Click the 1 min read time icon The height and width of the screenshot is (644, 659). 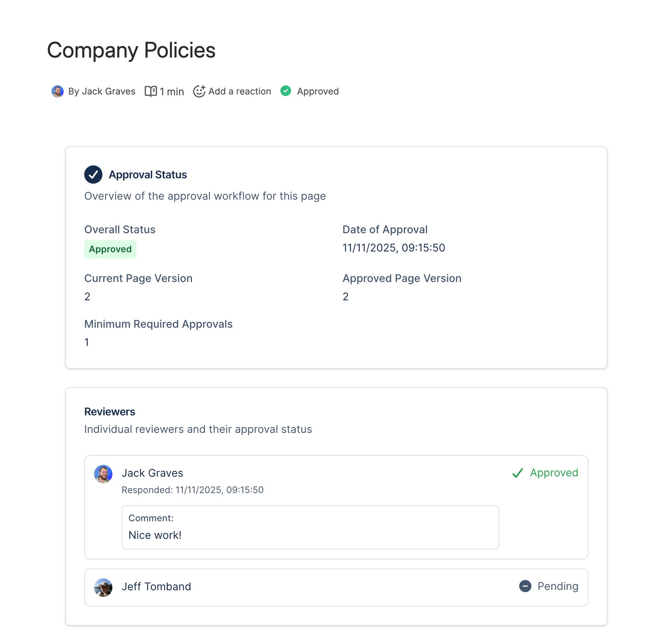[x=151, y=91]
